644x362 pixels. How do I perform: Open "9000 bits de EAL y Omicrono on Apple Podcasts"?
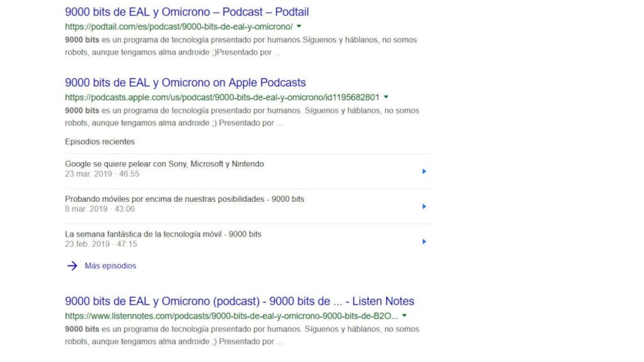(x=184, y=82)
